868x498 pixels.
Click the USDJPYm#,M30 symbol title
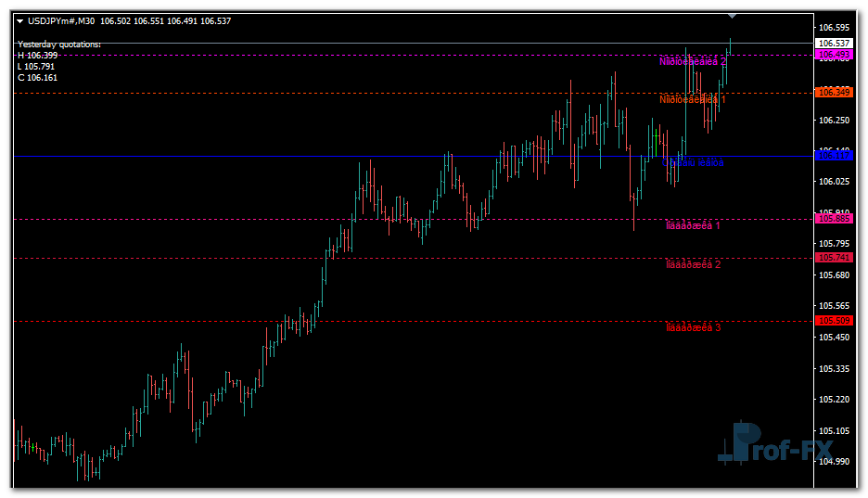point(60,21)
